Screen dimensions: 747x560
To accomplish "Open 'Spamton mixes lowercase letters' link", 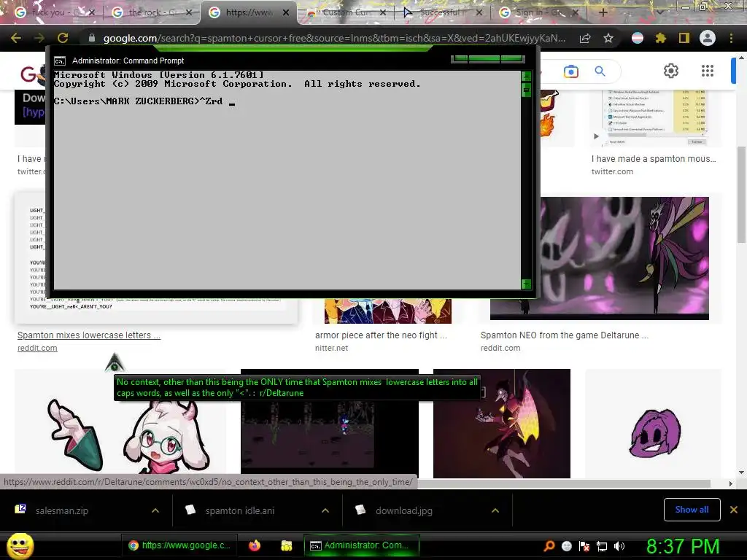I will click(89, 335).
